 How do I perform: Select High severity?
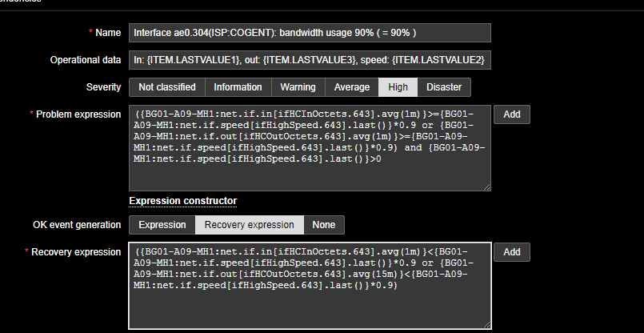(x=398, y=87)
